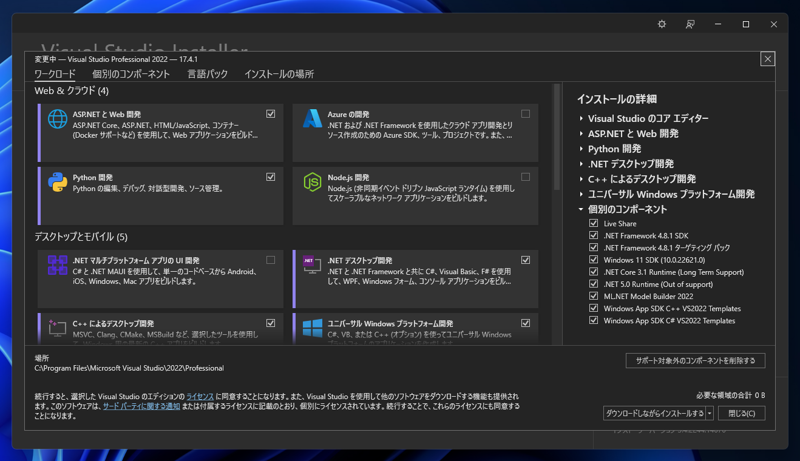Viewport: 800px width, 461px height.
Task: Switch to 言語パック tab
Action: (207, 74)
